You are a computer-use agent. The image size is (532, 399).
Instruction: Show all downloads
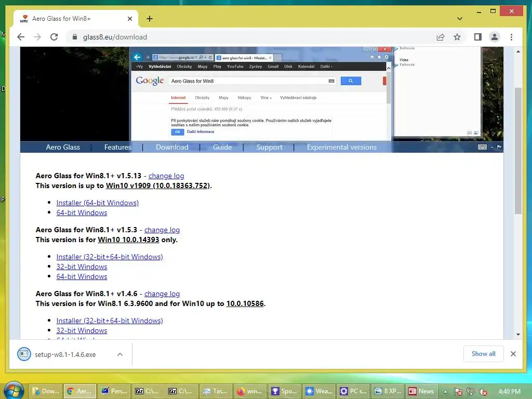(484, 354)
